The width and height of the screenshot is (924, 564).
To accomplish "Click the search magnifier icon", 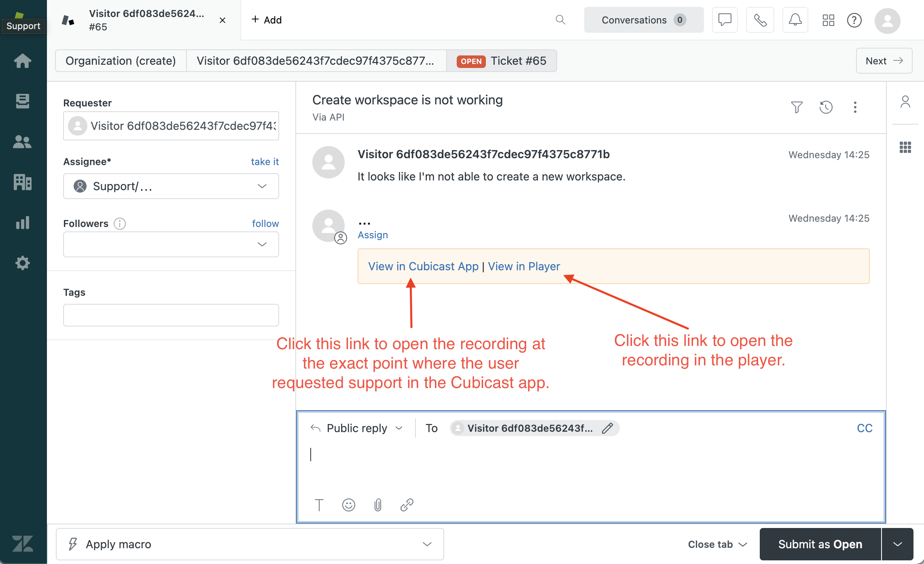I will [x=560, y=19].
